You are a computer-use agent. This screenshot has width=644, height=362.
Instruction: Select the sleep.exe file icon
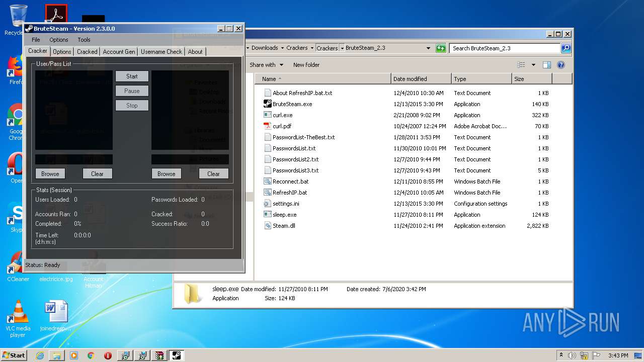[x=268, y=215]
